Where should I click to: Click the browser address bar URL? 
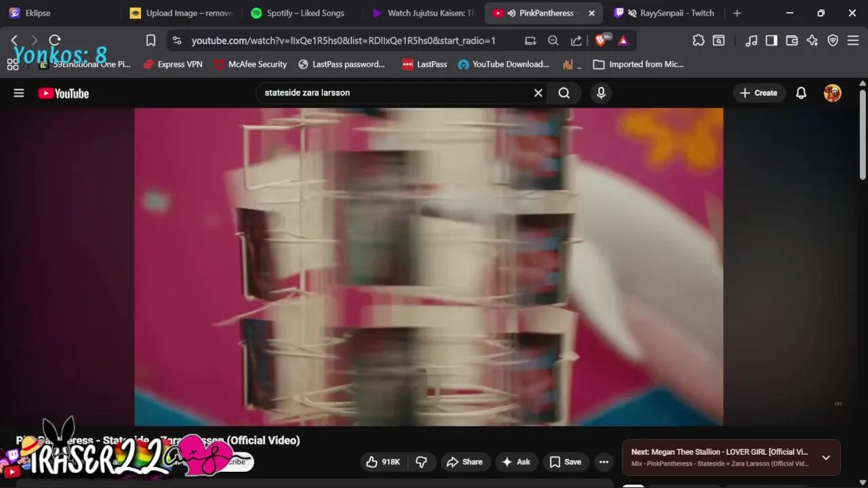pos(343,41)
